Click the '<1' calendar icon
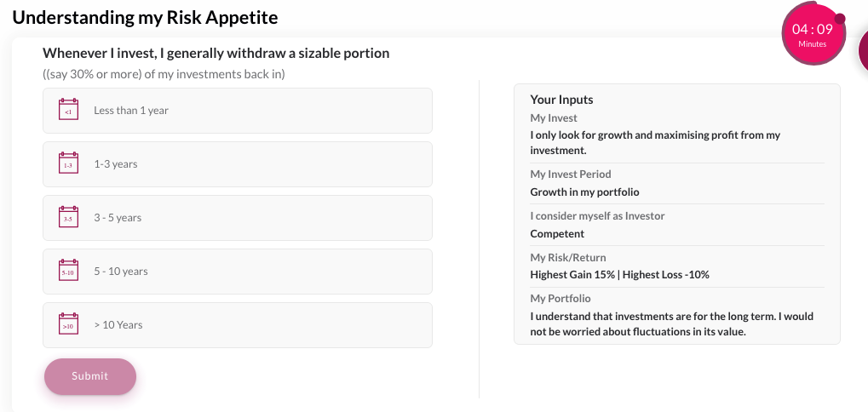This screenshot has height=412, width=868. click(x=68, y=110)
